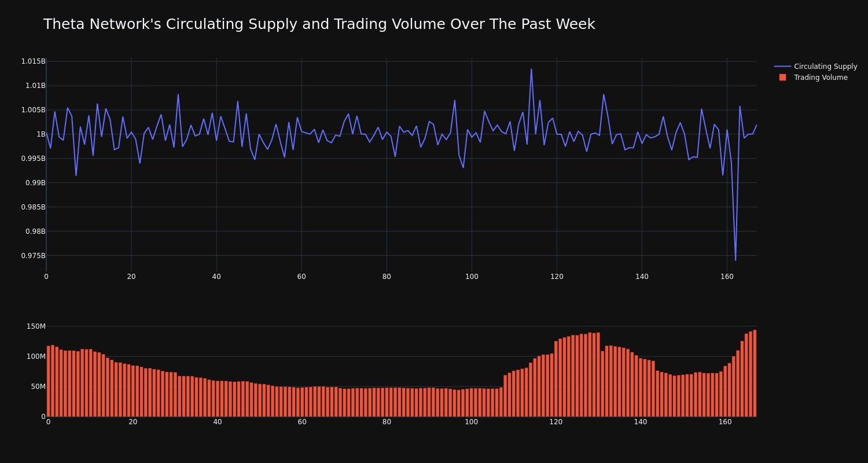Click the 60 tick on supply chart x-axis
Screen dimensions: 868x463
click(x=301, y=277)
